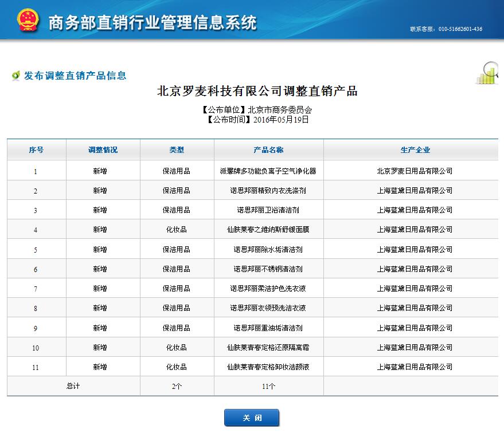
Task: Select product 诺思邦丽不锈钢清洁剂
Action: [x=268, y=269]
